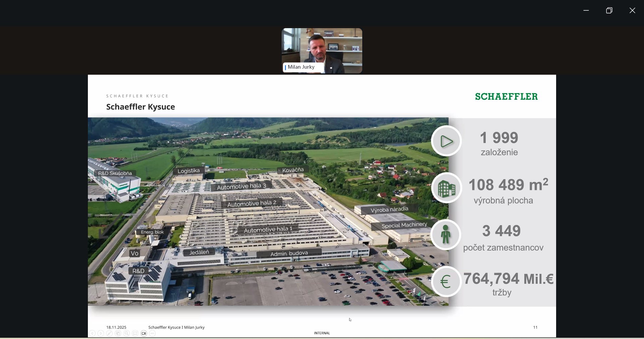Minimize the meeting window
644x339 pixels.
(x=586, y=11)
